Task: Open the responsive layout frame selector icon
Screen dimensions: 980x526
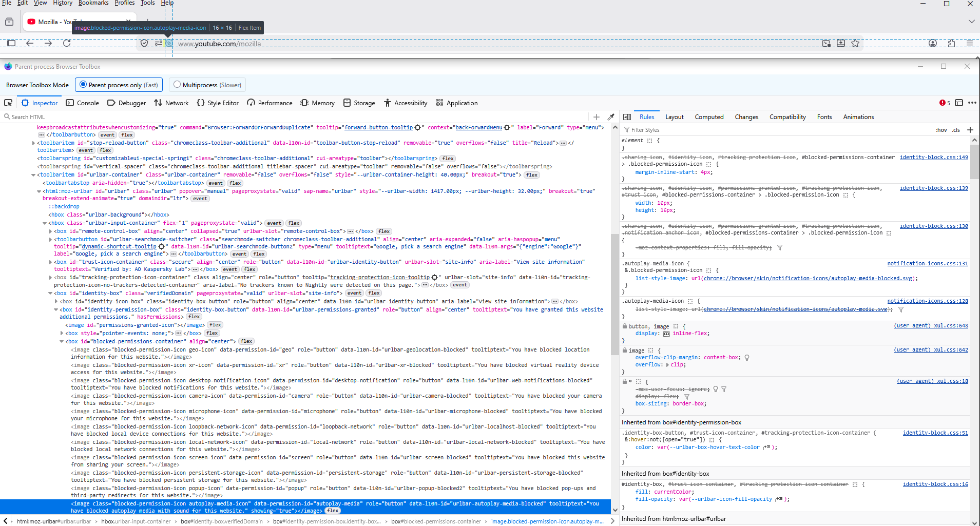Action: coord(958,103)
